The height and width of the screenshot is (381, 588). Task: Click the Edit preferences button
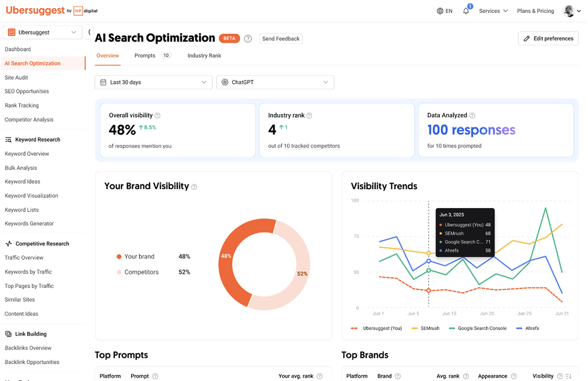click(x=548, y=38)
